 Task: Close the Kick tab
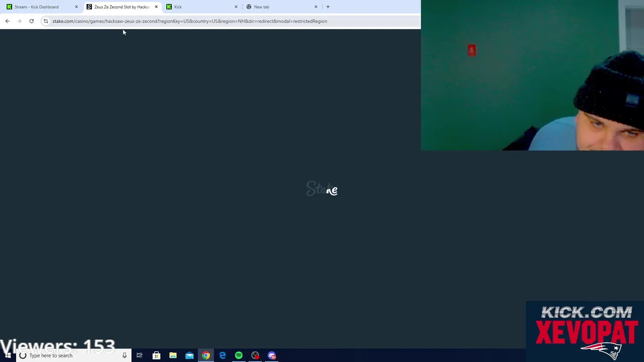click(x=236, y=7)
